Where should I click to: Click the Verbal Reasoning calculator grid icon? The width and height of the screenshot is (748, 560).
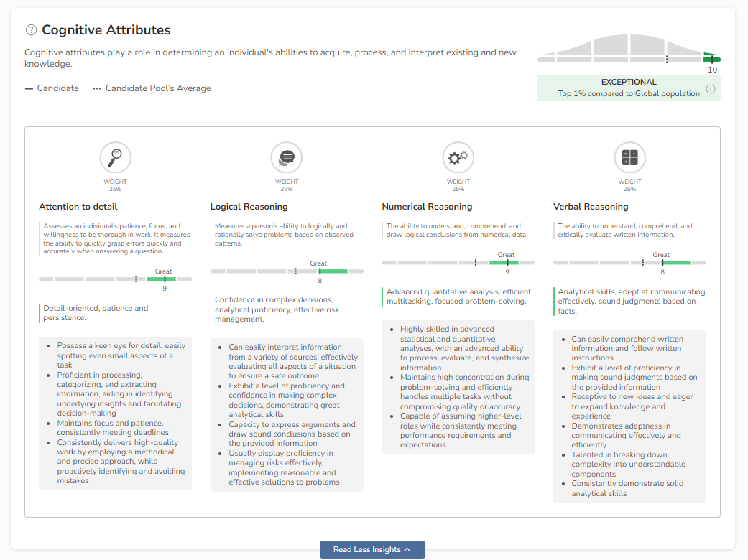[629, 157]
